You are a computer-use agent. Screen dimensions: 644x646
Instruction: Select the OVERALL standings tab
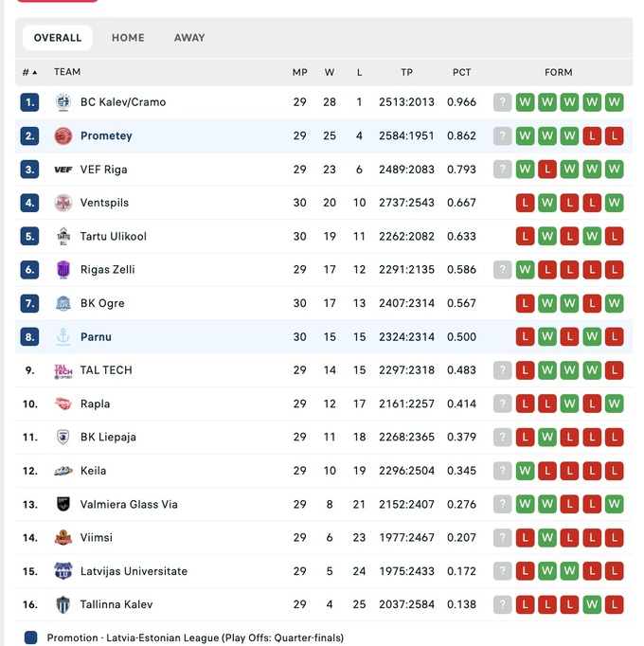[58, 38]
